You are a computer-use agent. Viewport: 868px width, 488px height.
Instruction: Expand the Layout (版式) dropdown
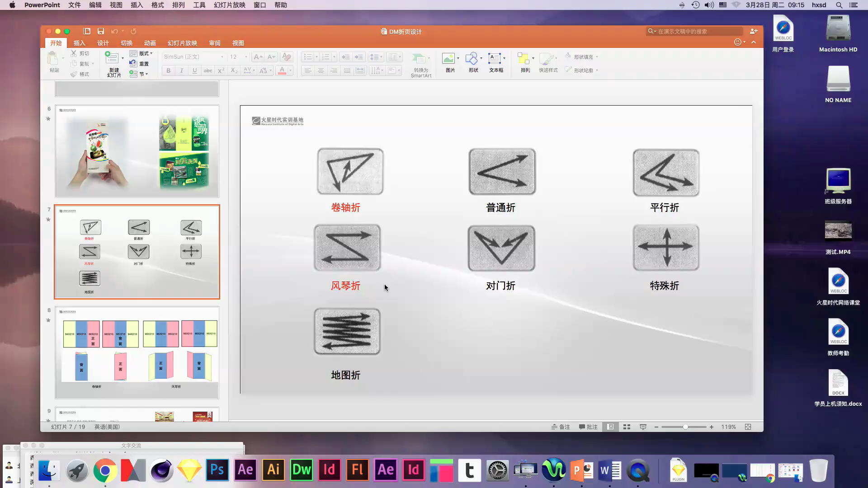click(x=151, y=53)
